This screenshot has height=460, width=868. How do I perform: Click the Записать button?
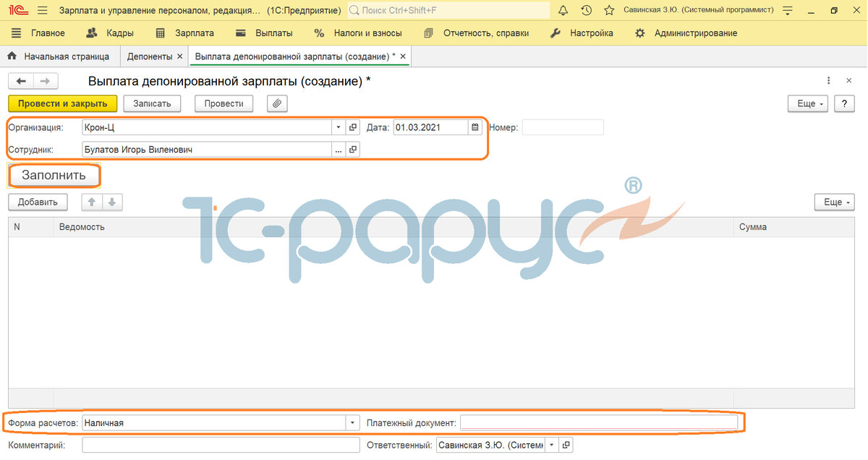152,103
